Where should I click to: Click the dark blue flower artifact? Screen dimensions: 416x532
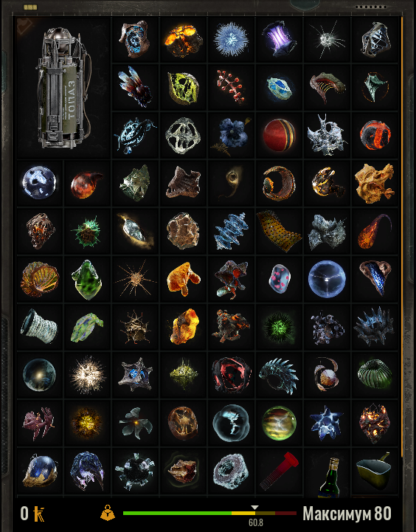tap(232, 136)
